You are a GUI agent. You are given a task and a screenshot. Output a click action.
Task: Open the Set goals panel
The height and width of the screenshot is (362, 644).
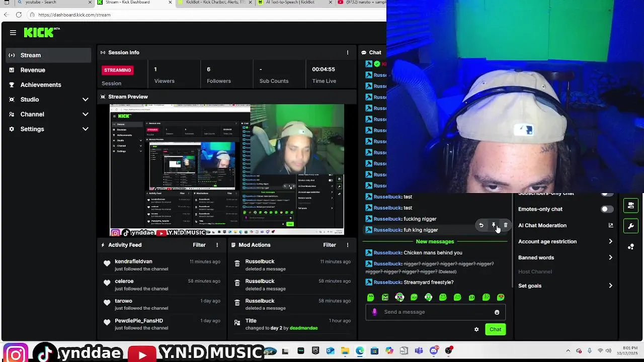click(x=566, y=286)
